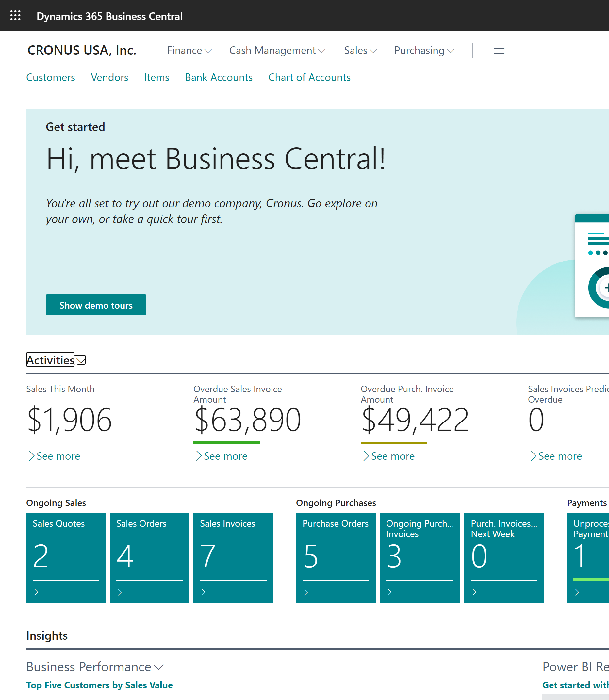This screenshot has width=609, height=700.
Task: See more under Overdue Sales Invoice Amount
Action: 225,456
